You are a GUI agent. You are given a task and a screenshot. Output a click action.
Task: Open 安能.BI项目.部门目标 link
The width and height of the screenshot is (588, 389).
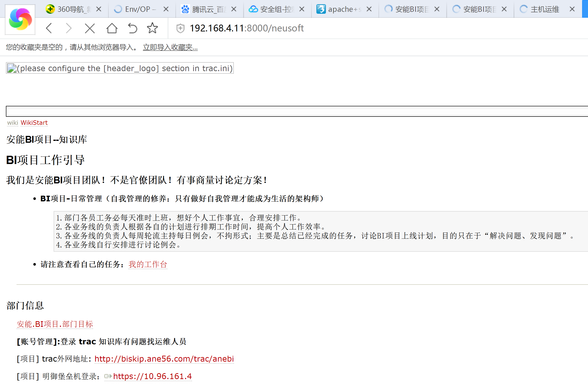click(x=55, y=324)
